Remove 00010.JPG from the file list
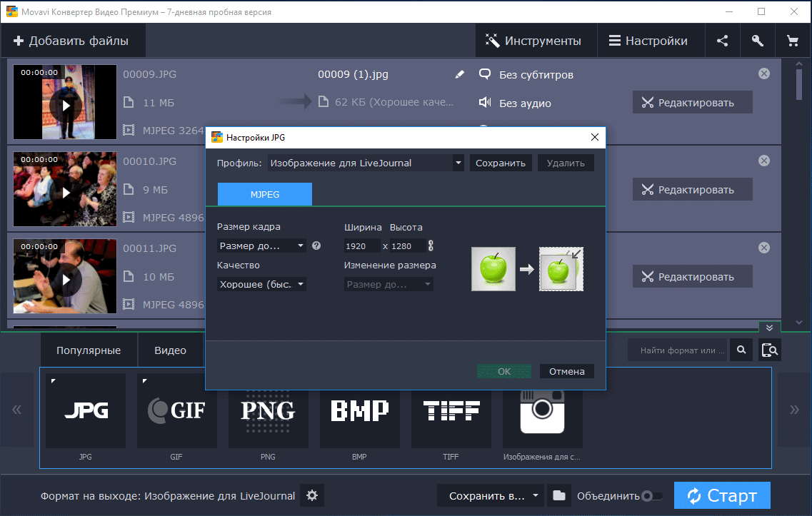812x516 pixels. coord(764,161)
